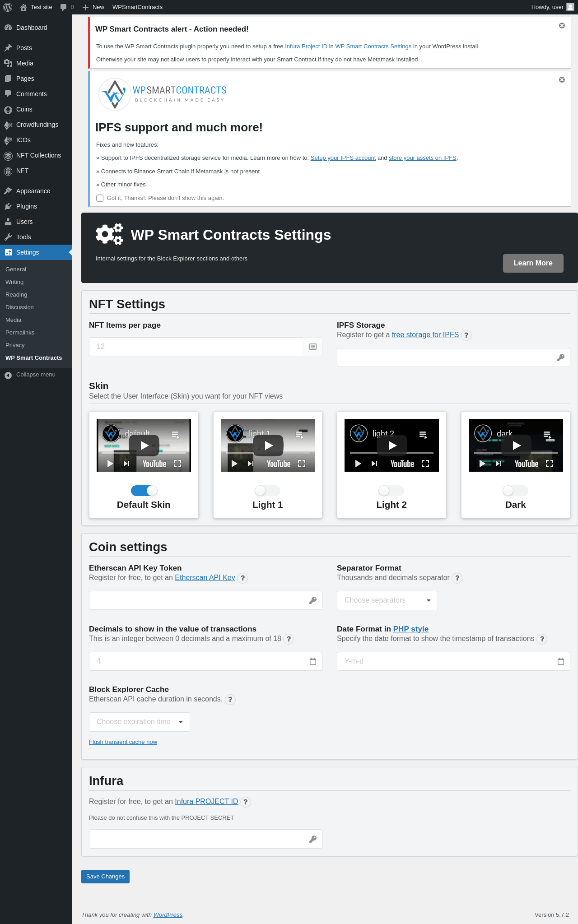
Task: Click the Collapse menu arrow icon
Action: click(x=8, y=375)
